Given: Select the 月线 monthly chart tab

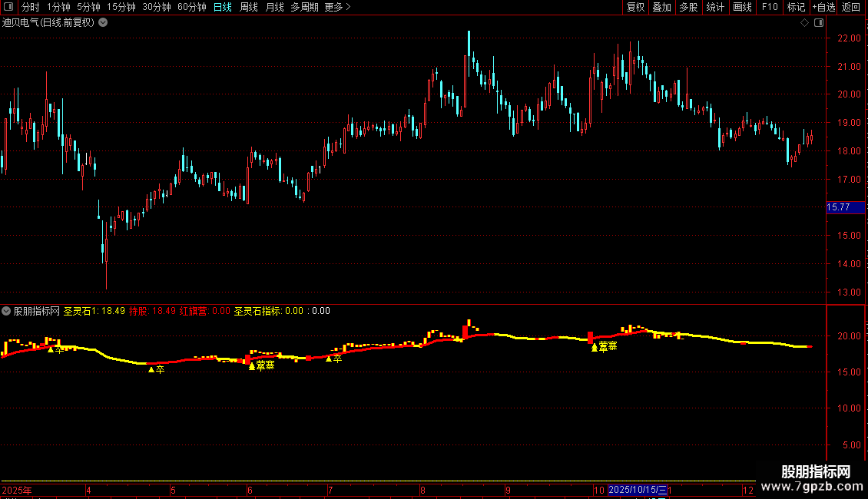Looking at the screenshot, I should (x=274, y=7).
